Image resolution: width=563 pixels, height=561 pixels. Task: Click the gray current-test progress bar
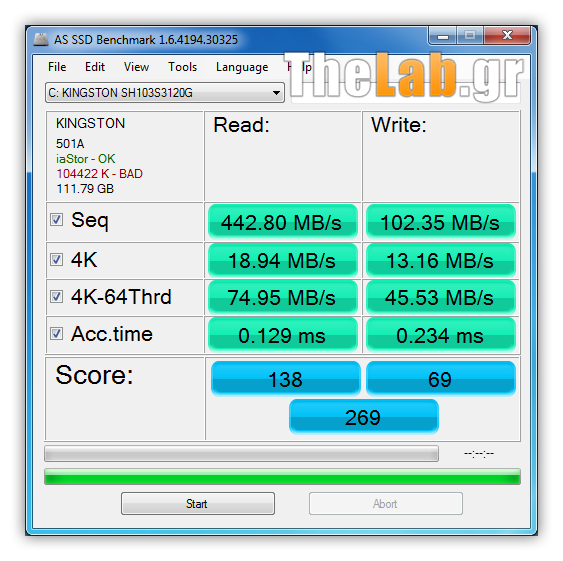241,454
